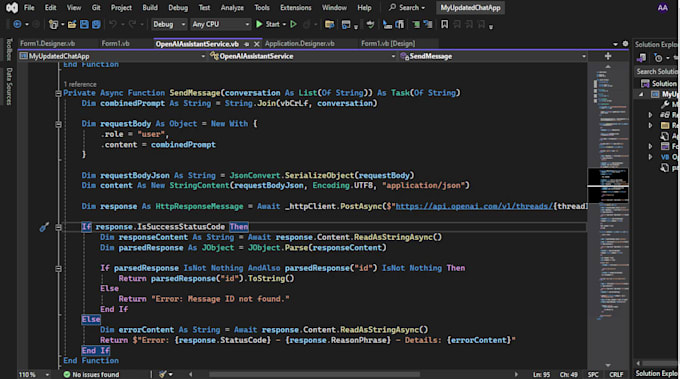680x379 pixels.
Task: Open the api.openai.com threads URL link
Action: pos(474,206)
